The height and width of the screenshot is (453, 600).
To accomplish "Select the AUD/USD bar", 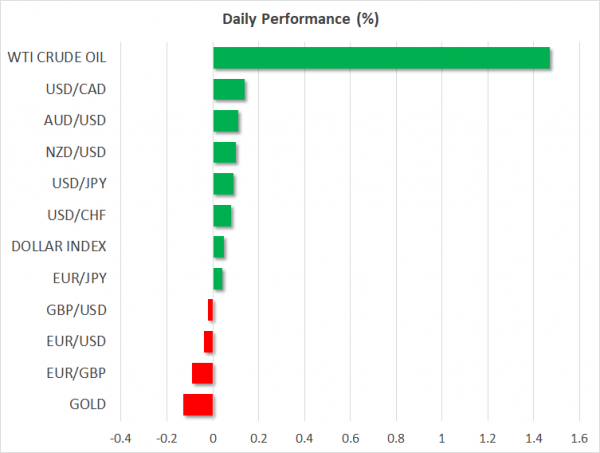I will (x=226, y=122).
